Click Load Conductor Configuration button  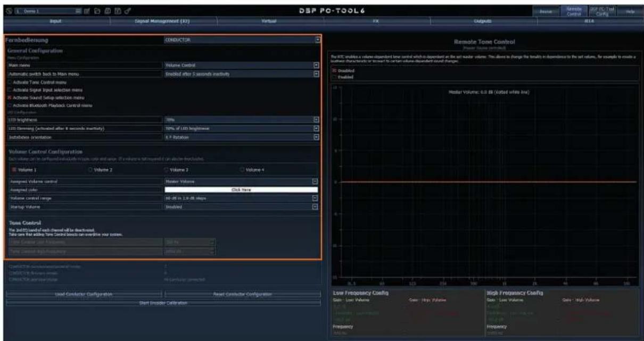coord(83,294)
